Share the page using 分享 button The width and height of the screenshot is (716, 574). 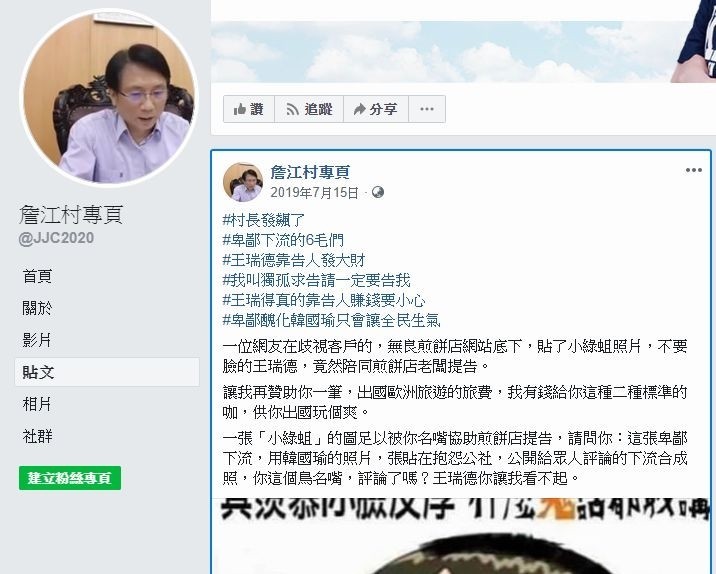coord(376,109)
